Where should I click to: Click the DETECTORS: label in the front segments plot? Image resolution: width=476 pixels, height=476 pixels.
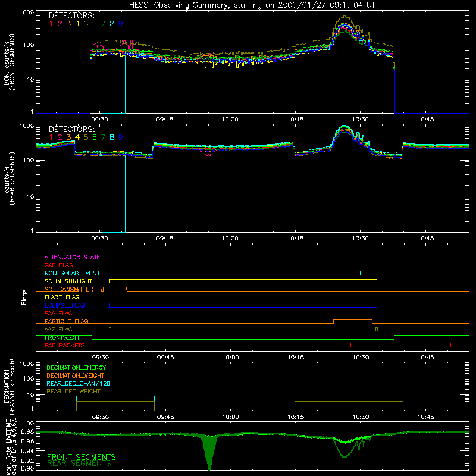71,16
